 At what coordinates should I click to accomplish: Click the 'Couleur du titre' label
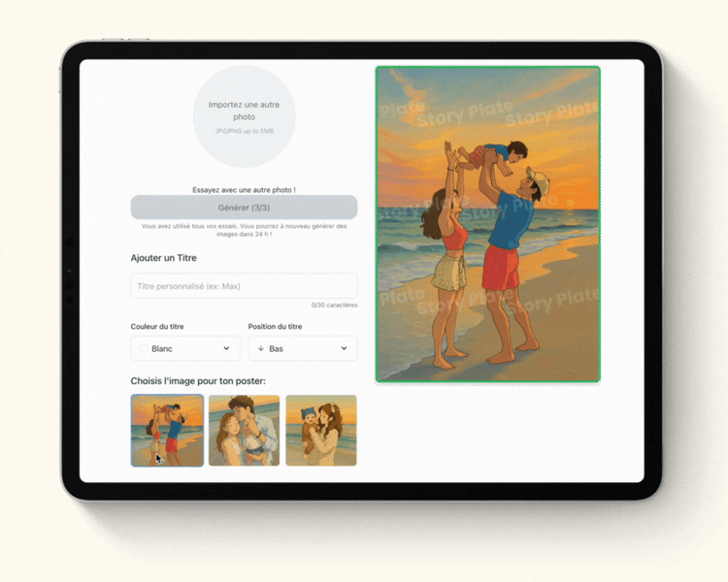tap(157, 326)
